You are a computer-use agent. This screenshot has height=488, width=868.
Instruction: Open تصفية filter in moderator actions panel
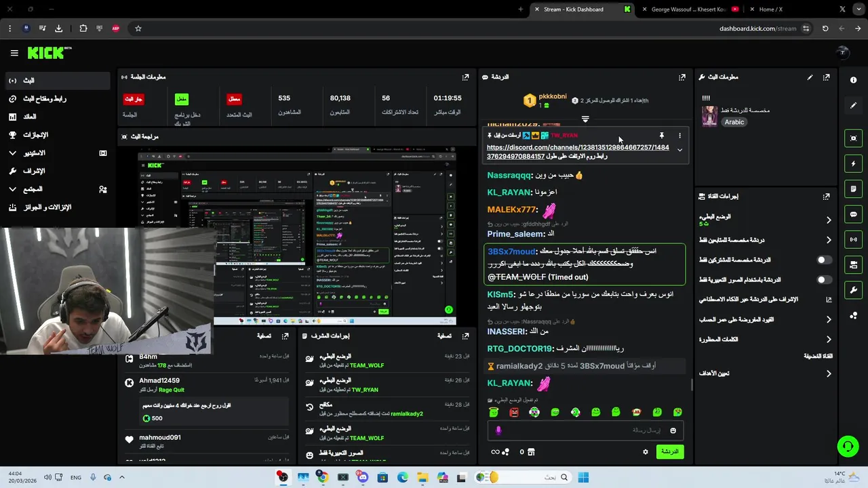pos(444,335)
